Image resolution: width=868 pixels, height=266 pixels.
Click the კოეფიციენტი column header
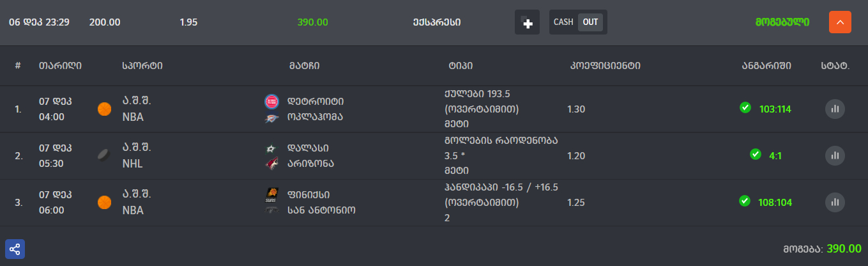coord(604,65)
